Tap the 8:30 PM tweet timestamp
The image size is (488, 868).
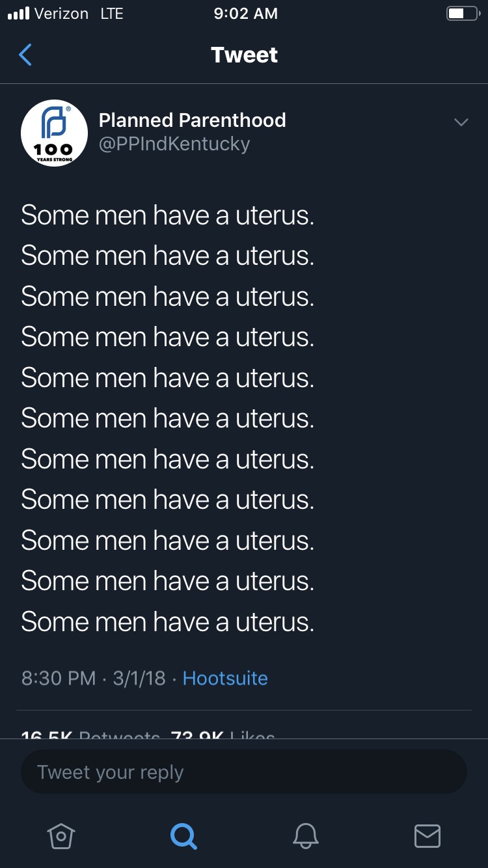point(59,678)
